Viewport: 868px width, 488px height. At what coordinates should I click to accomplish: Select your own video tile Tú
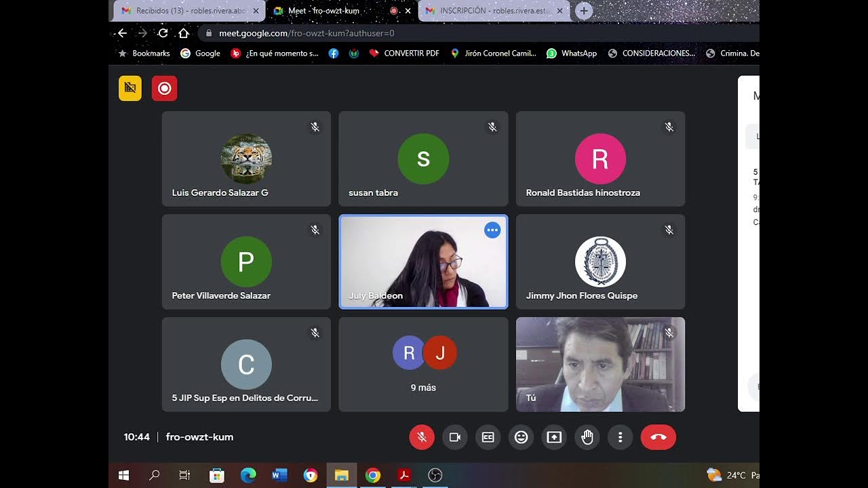tap(600, 365)
